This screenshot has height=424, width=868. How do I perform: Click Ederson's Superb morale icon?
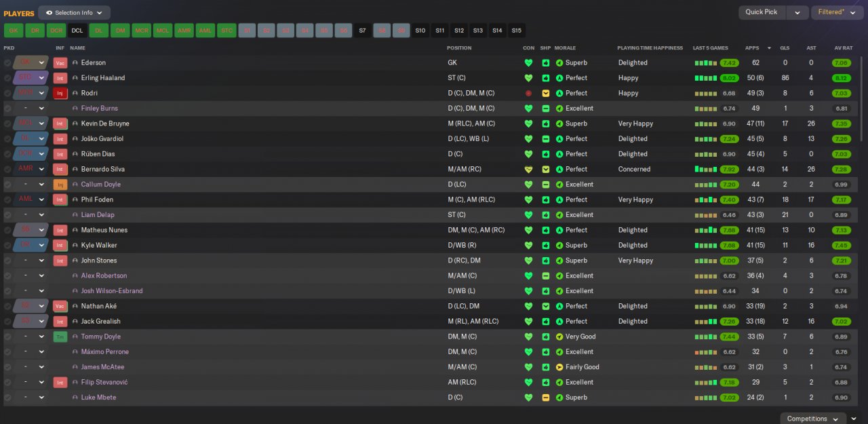point(559,62)
